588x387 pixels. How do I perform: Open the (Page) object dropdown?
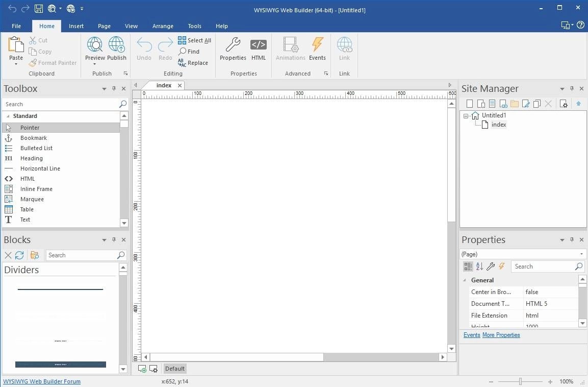581,254
